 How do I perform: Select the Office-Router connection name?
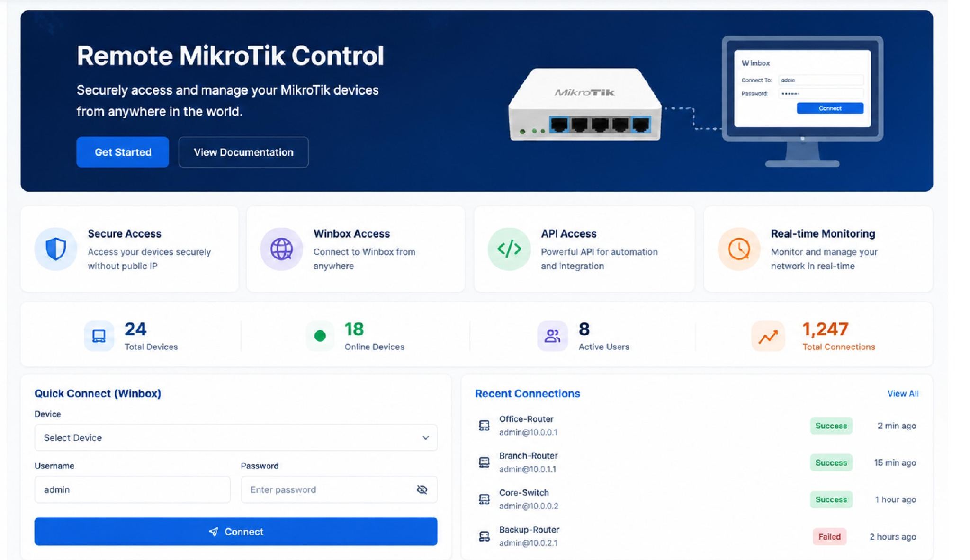point(526,419)
